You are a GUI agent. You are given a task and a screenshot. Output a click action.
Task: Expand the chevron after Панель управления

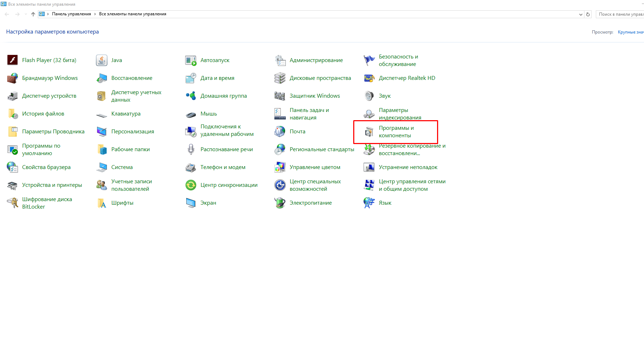pyautogui.click(x=95, y=14)
